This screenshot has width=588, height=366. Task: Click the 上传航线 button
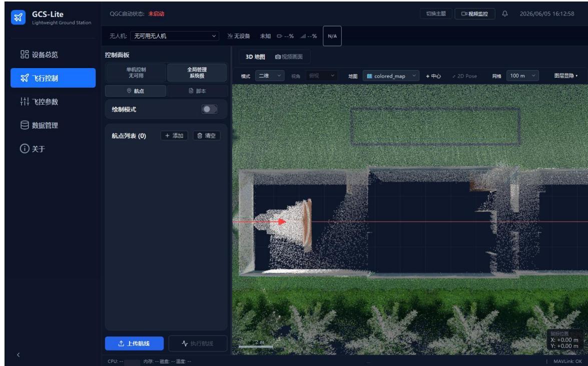click(x=134, y=343)
